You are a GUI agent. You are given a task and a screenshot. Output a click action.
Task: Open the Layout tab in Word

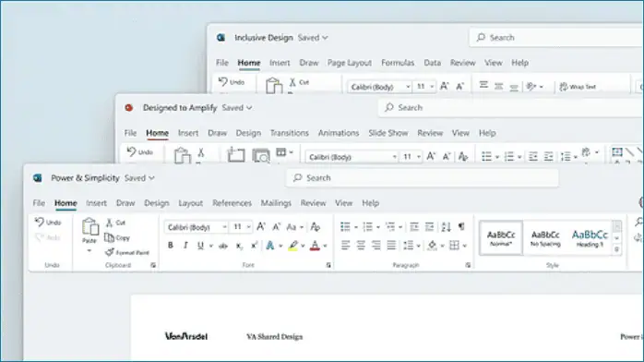coord(191,203)
